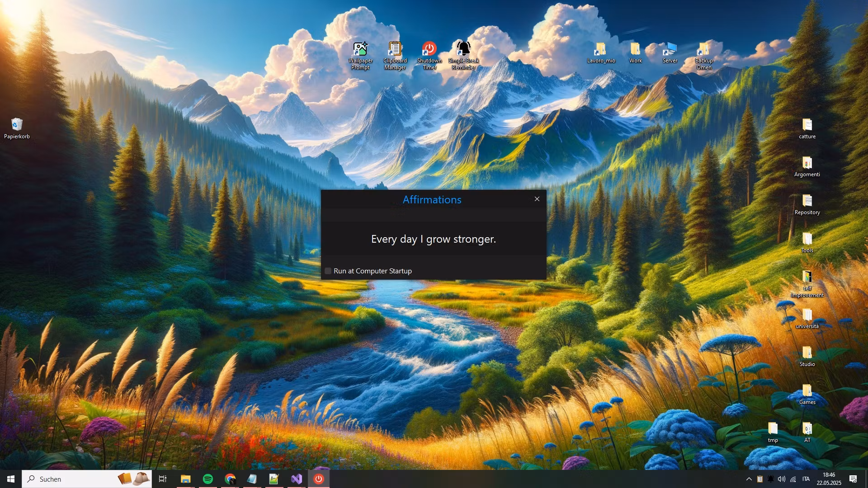Screen dimensions: 868x488
Task: Click the Suchen taskbar search box
Action: 87,479
